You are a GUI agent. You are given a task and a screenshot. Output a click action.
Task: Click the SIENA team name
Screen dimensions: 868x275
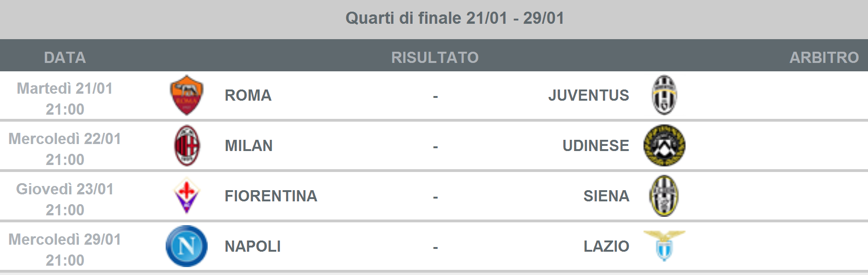(606, 196)
